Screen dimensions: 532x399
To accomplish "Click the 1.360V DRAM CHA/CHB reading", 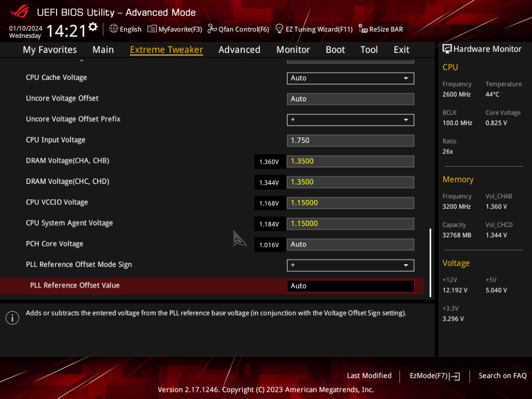I will pos(269,162).
